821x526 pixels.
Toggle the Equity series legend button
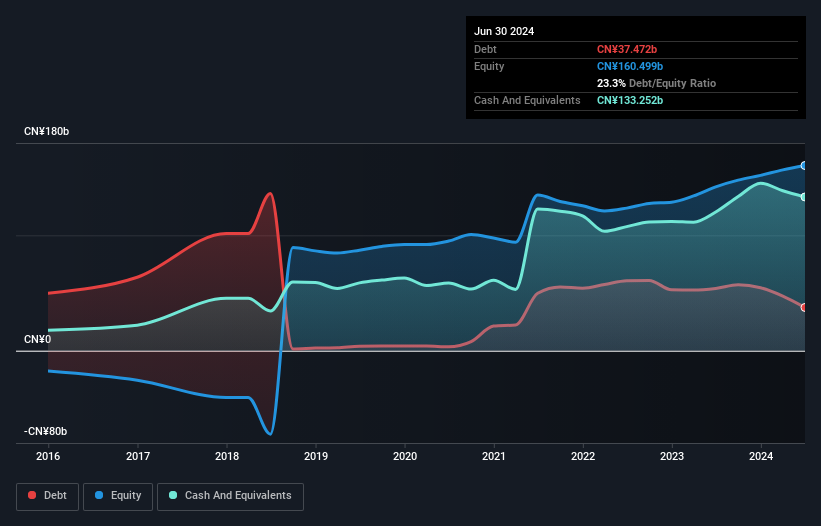click(118, 496)
